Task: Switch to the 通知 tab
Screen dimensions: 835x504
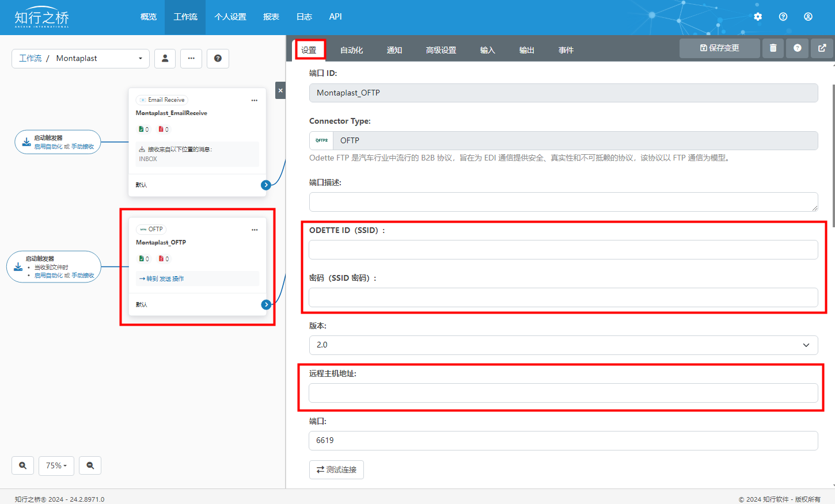Action: tap(394, 50)
